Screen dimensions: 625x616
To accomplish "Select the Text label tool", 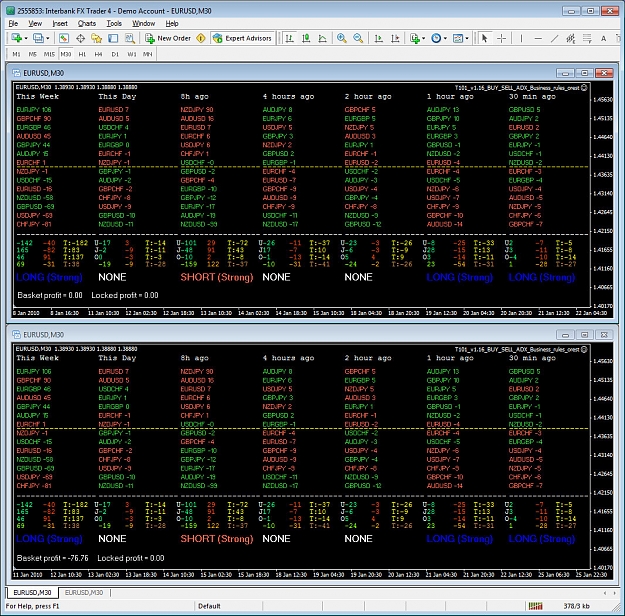I will click(603, 38).
